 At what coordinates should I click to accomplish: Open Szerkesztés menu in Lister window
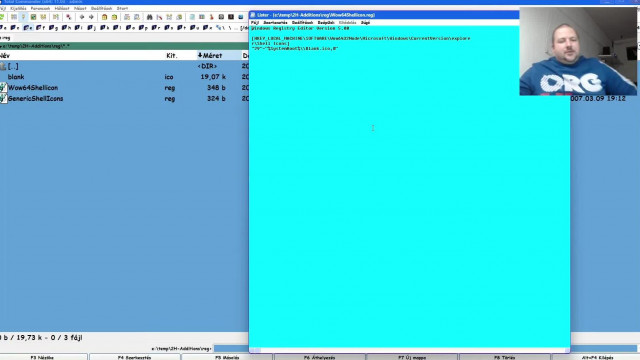point(276,23)
